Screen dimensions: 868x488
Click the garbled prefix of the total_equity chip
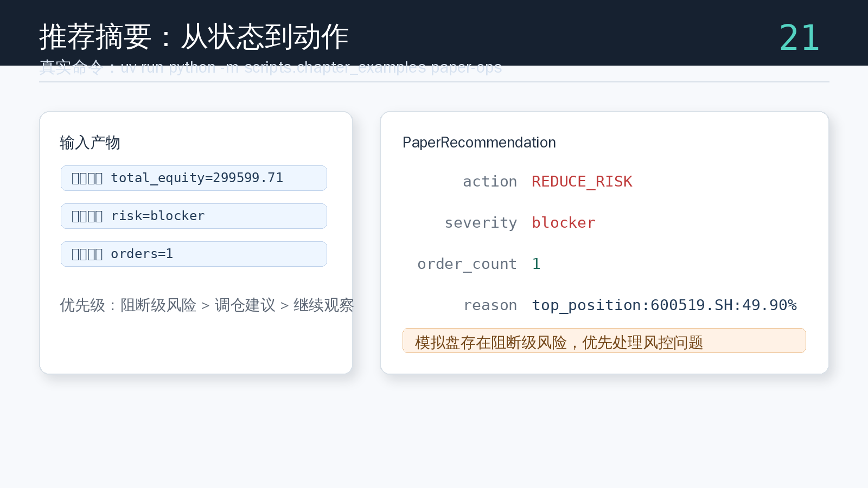(87, 178)
